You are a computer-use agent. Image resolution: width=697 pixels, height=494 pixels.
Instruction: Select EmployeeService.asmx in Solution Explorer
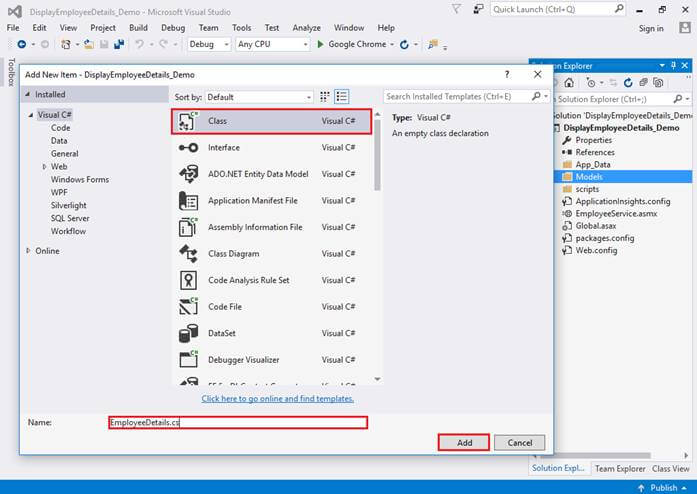[x=616, y=213]
